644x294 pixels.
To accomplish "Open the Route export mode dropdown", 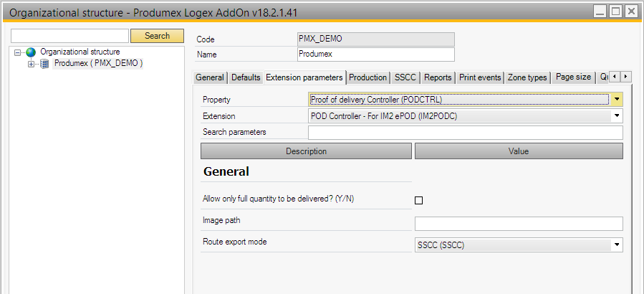I will pos(616,245).
